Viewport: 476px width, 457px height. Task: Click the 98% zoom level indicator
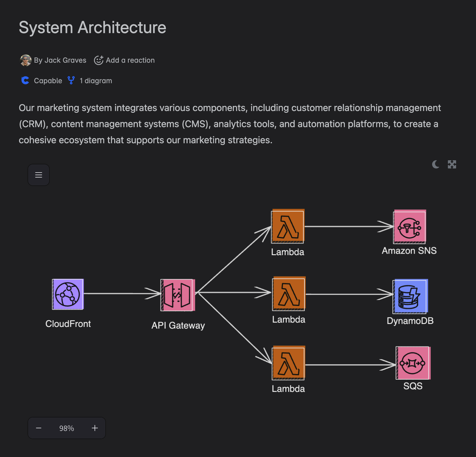point(67,428)
